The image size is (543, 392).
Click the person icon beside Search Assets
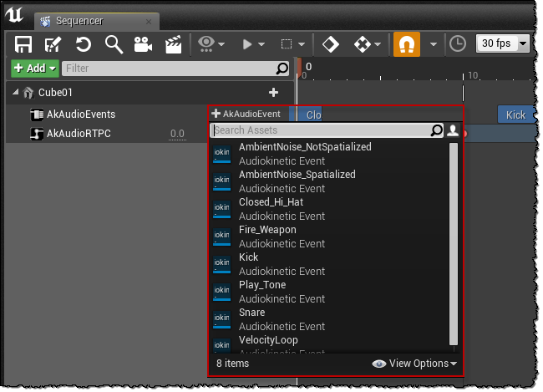(453, 130)
